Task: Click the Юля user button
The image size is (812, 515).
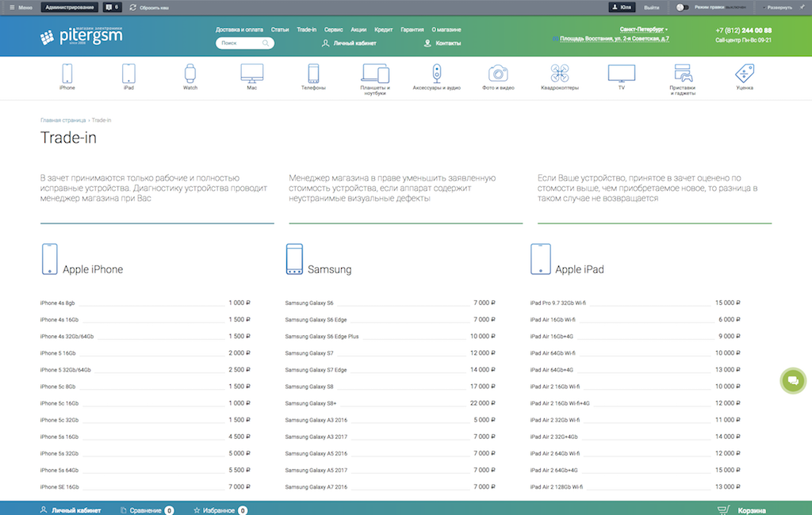Action: point(622,7)
